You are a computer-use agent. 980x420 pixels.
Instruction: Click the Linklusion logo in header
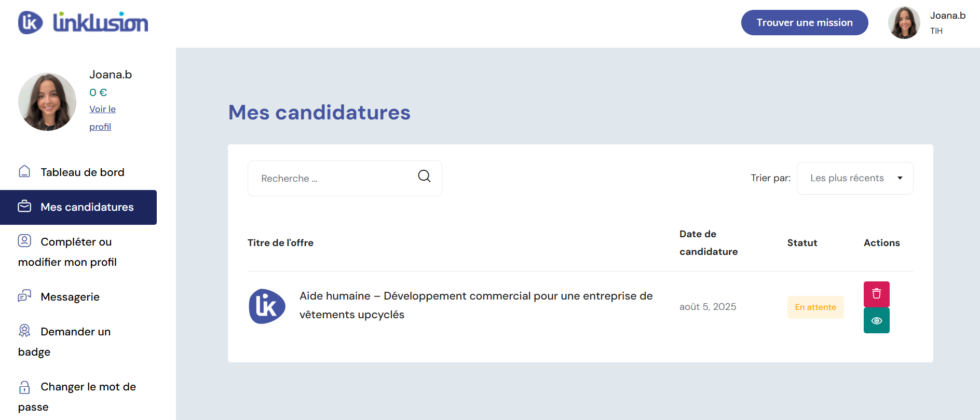[83, 23]
